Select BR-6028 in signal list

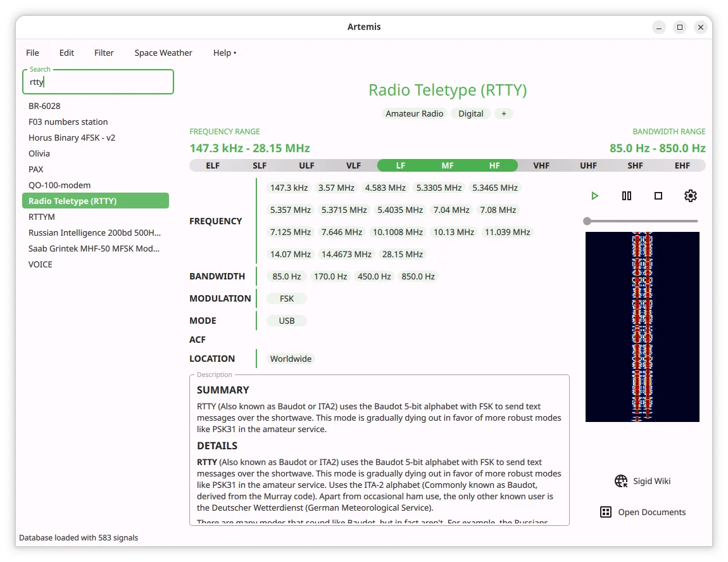pos(95,106)
